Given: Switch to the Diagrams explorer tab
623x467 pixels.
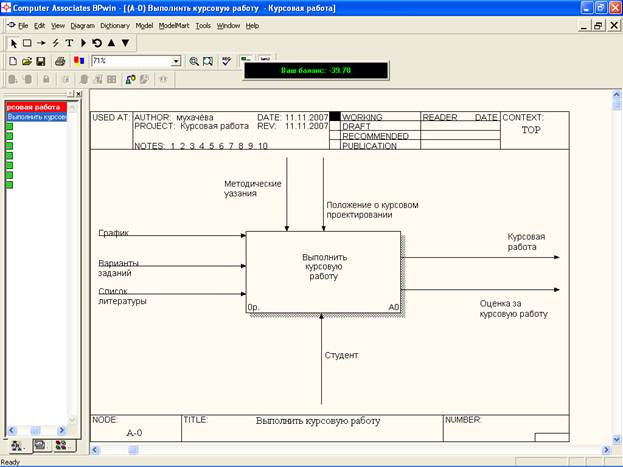Looking at the screenshot, I should (40, 446).
